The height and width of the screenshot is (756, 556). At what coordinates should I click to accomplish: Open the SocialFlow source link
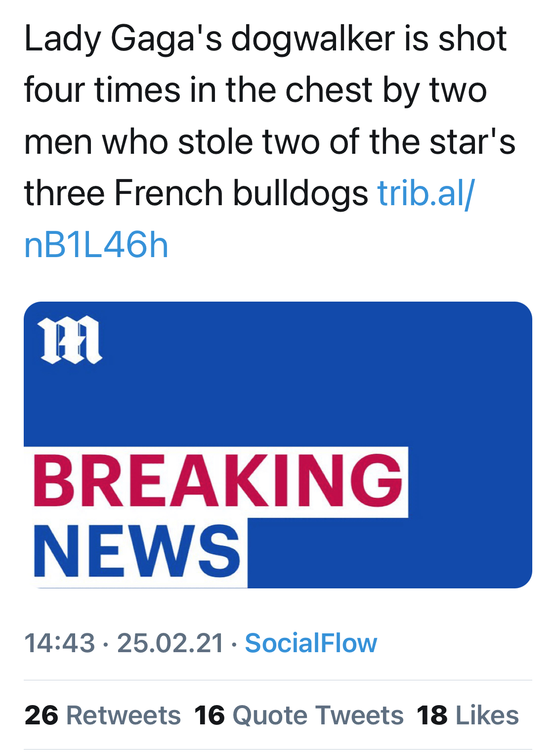[x=311, y=643]
